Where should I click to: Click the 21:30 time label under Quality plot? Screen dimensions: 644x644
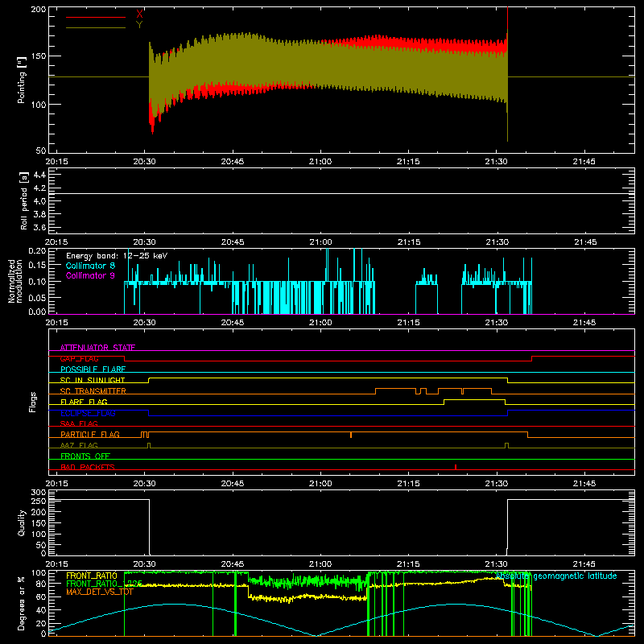coord(497,564)
